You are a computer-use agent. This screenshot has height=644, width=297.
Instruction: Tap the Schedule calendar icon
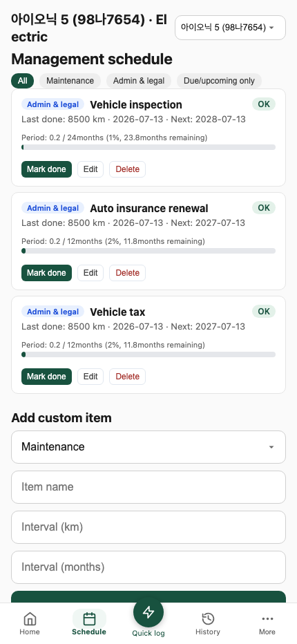[x=89, y=618]
